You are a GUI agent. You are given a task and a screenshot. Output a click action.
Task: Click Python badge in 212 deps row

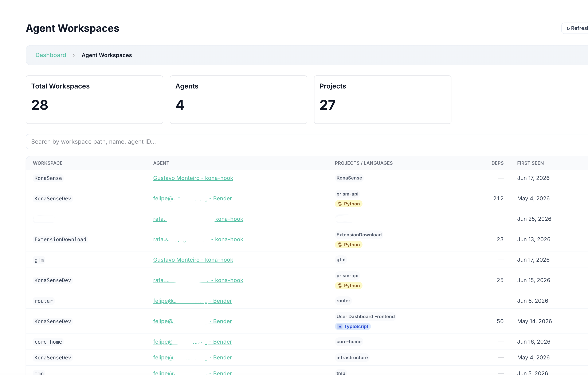click(x=349, y=204)
